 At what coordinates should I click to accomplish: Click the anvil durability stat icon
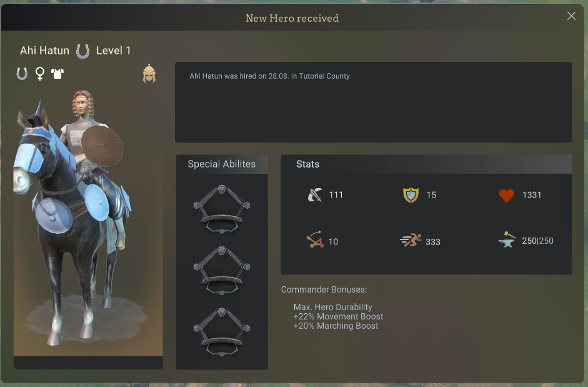507,239
